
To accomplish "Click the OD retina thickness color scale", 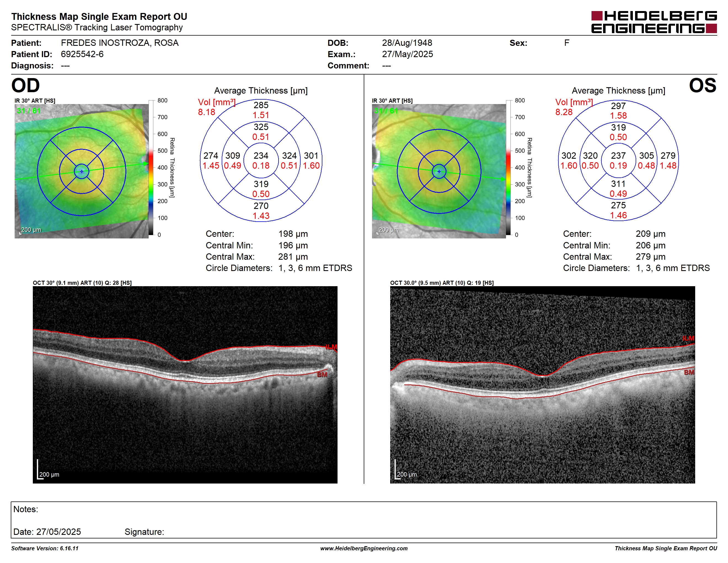I will [x=151, y=168].
